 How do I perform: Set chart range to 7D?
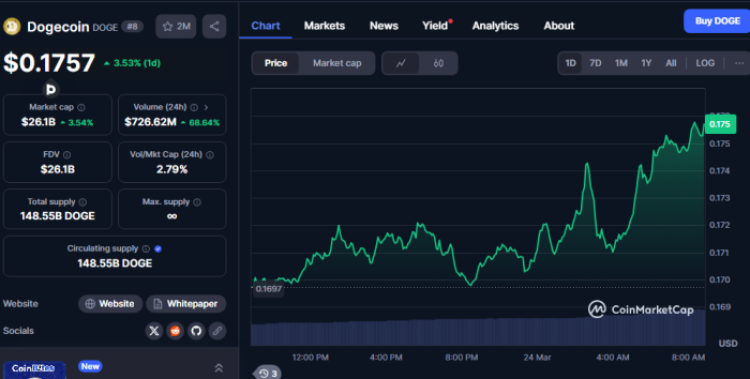click(x=596, y=63)
